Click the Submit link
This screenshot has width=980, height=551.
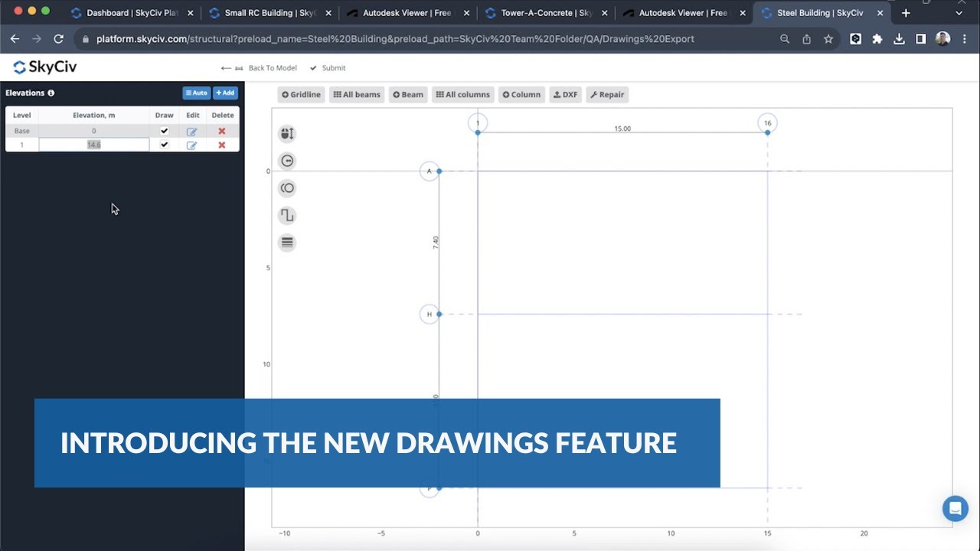pos(328,68)
